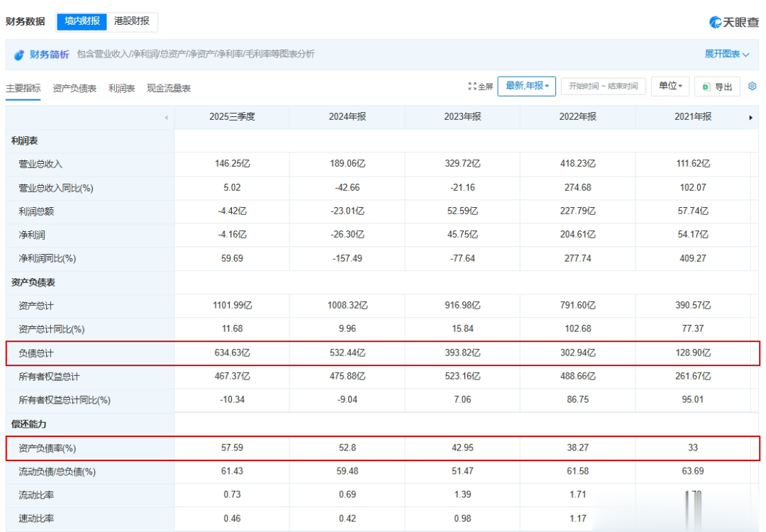This screenshot has height=532, width=766.
Task: Open the table settings gear icon
Action: pos(753,87)
